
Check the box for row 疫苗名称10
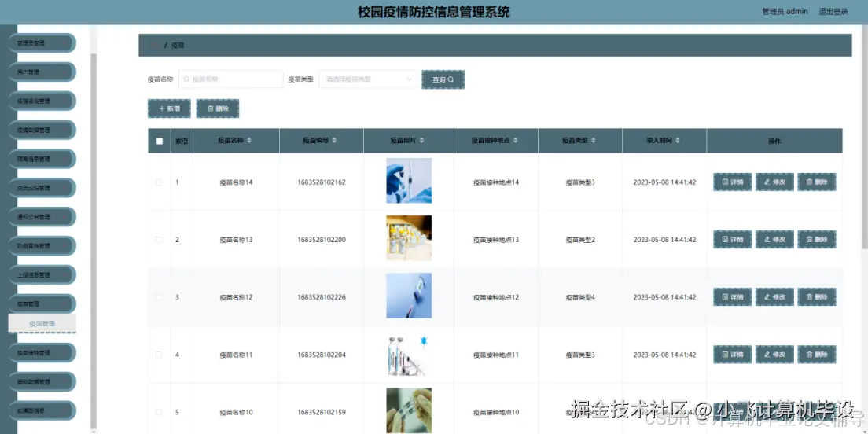point(159,413)
